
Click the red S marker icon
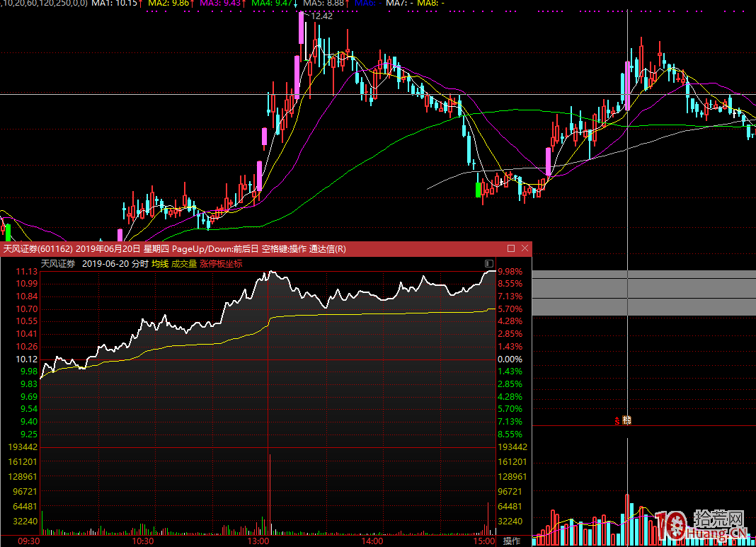click(x=617, y=421)
